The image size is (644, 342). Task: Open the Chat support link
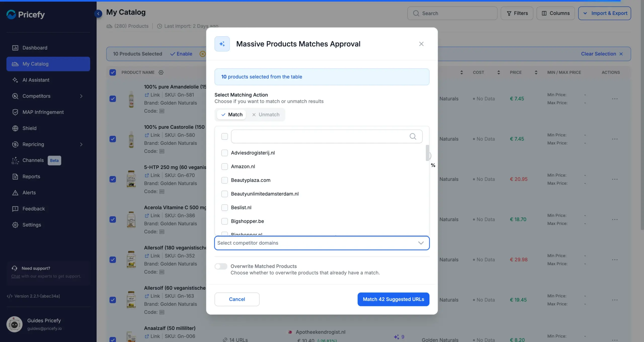click(x=16, y=276)
